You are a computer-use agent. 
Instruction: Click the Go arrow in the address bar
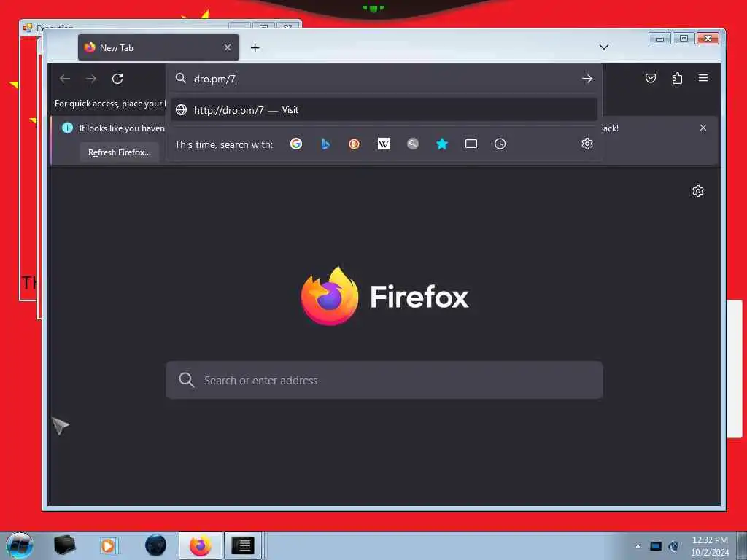click(x=587, y=79)
